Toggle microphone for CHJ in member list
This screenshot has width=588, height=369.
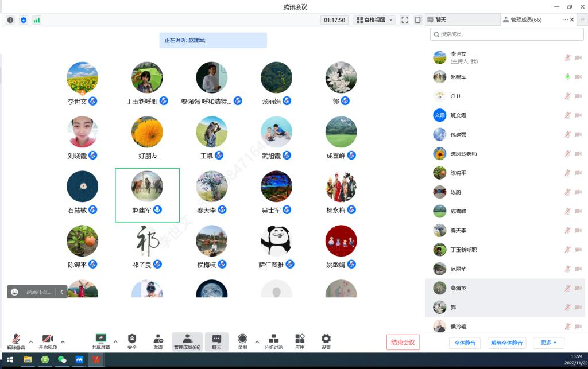pyautogui.click(x=568, y=96)
